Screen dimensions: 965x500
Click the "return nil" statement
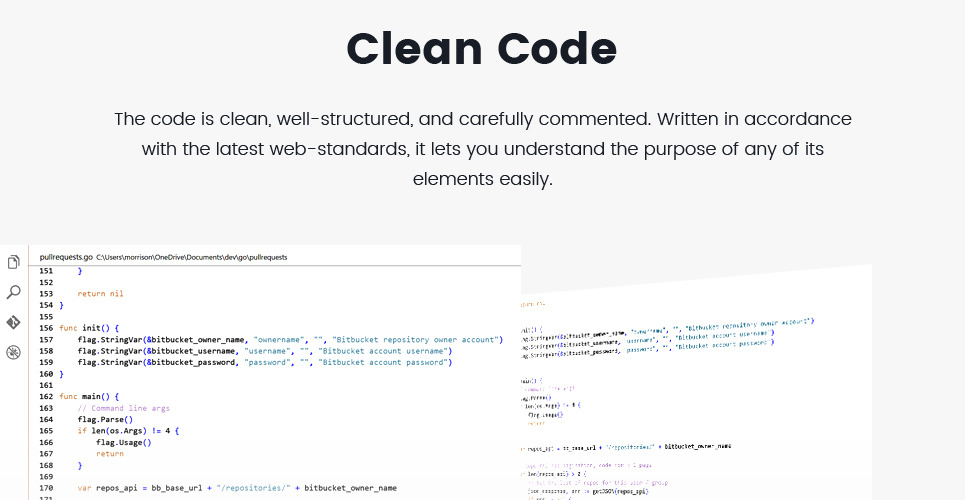(100, 293)
